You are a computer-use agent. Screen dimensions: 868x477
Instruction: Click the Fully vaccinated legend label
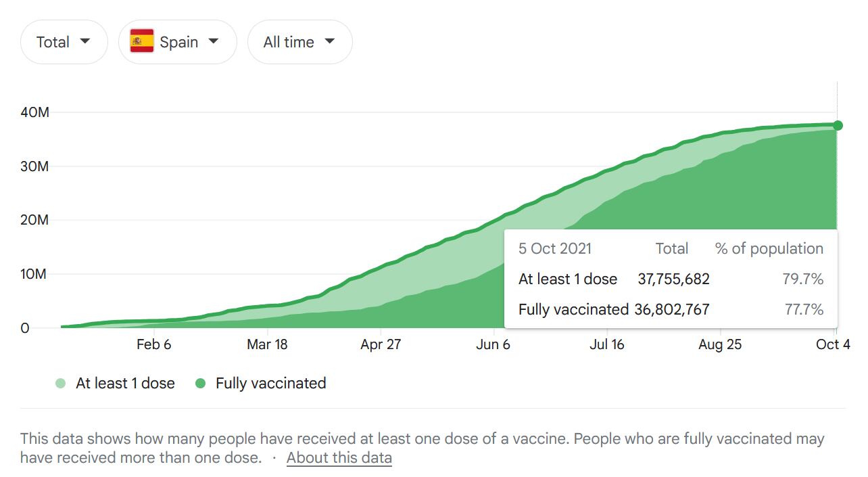click(x=270, y=384)
